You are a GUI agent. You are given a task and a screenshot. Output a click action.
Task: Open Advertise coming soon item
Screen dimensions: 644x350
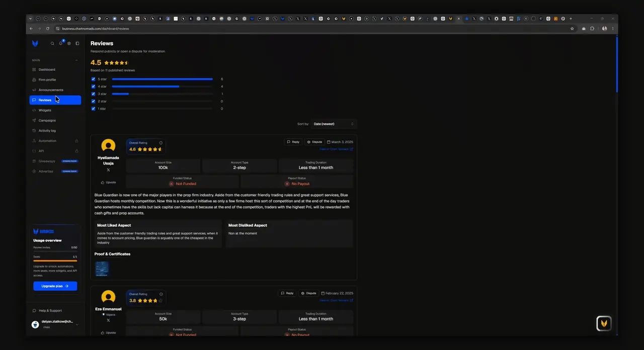[55, 171]
